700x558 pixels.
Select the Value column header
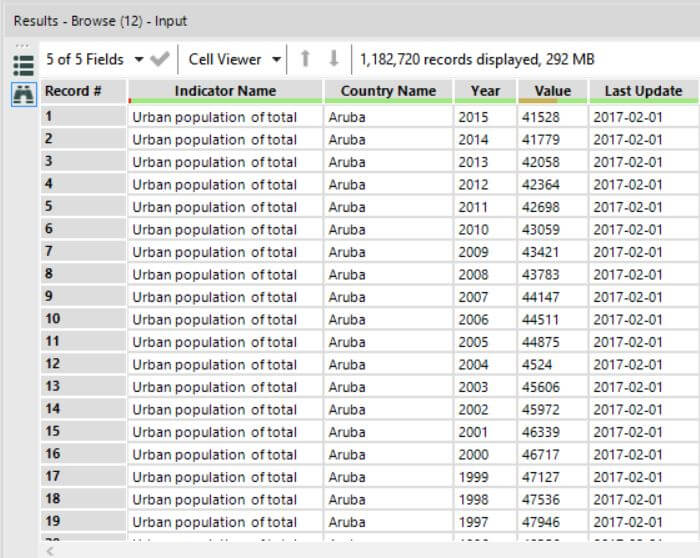(x=552, y=91)
